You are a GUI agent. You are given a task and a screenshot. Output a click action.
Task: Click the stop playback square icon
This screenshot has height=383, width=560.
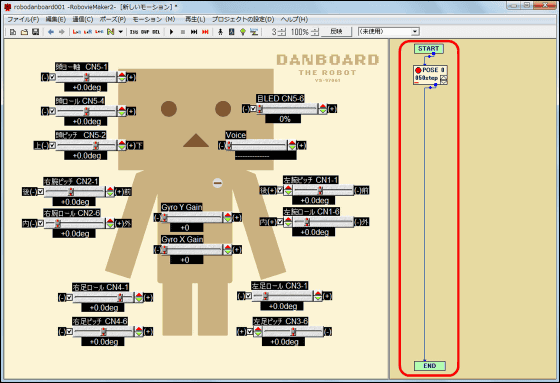coord(183,32)
